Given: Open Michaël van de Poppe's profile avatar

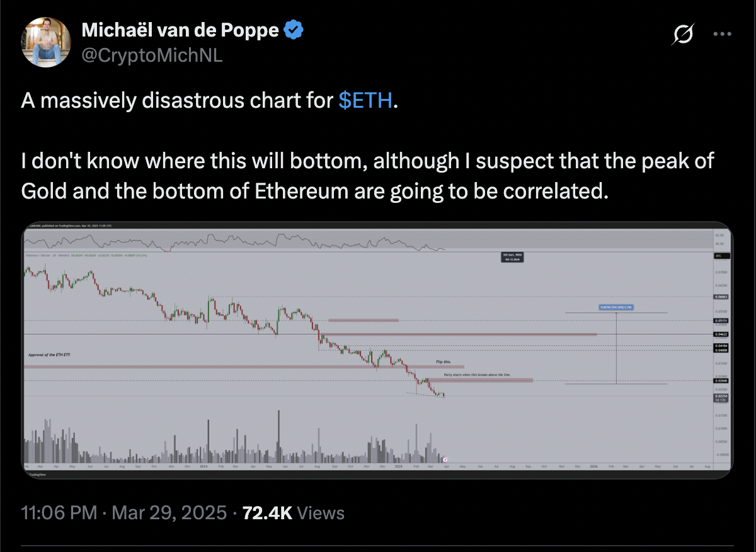Looking at the screenshot, I should 45,42.
